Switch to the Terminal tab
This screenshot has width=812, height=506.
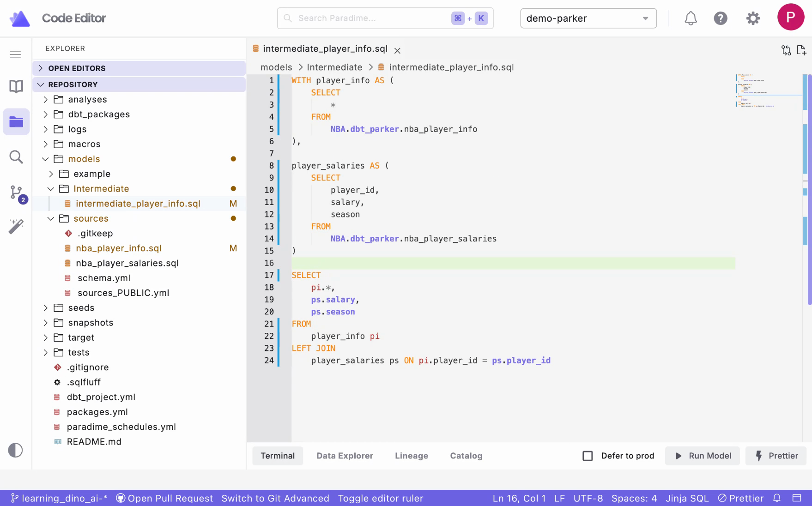point(278,456)
